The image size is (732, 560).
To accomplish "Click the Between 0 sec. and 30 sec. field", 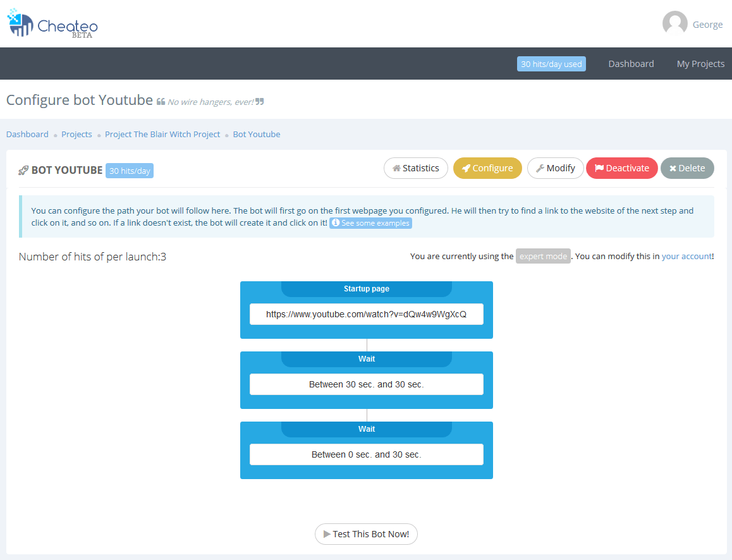I will tap(367, 454).
